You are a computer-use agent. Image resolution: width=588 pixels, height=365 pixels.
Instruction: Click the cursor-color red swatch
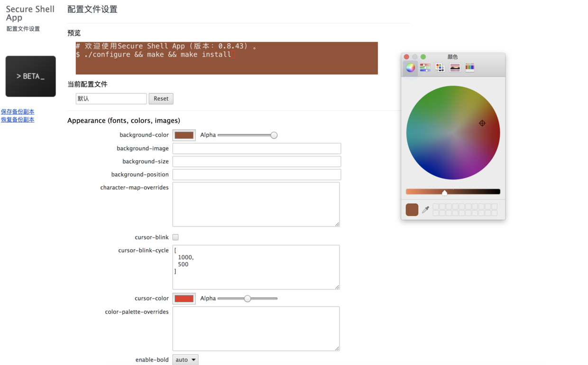(184, 299)
